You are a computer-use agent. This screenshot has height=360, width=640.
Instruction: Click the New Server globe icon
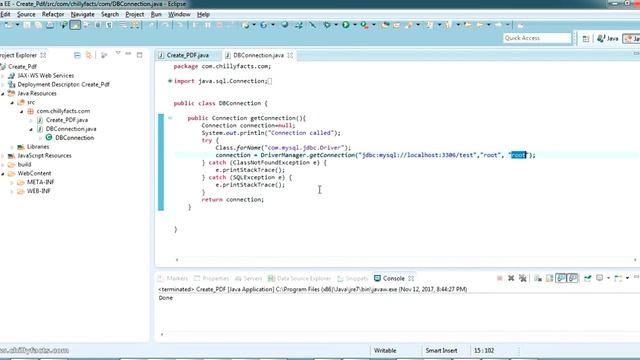(x=284, y=25)
